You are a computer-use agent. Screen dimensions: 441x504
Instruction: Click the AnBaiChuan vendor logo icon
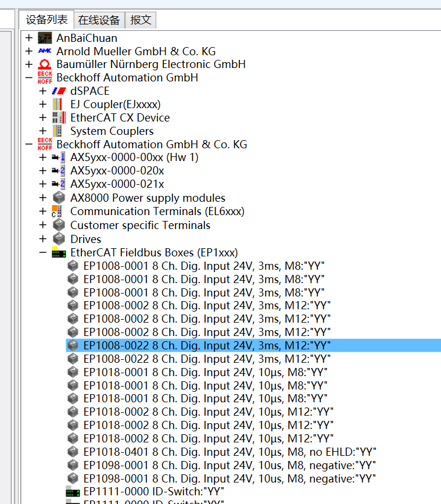pos(45,38)
